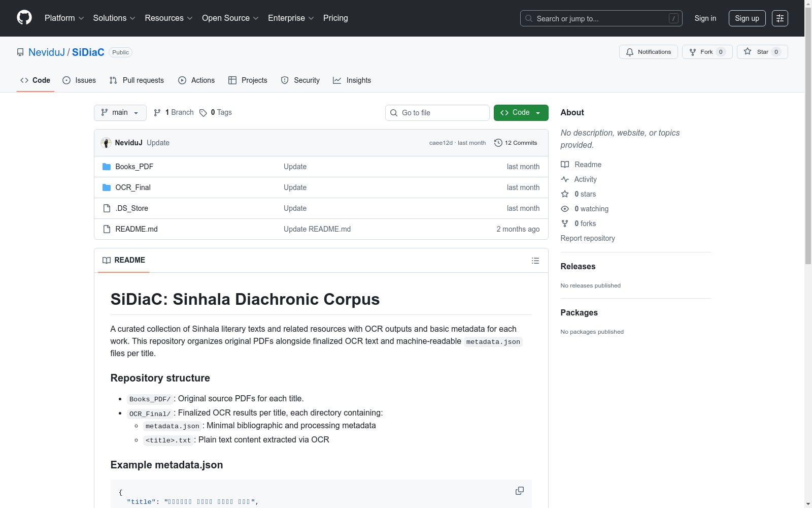
Task: Open the Insights tab
Action: (x=352, y=80)
